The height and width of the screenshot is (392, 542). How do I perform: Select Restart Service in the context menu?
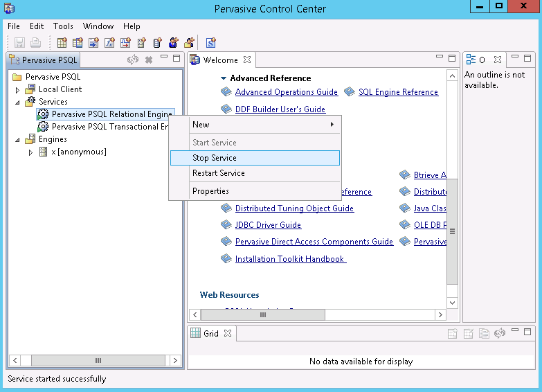[219, 173]
